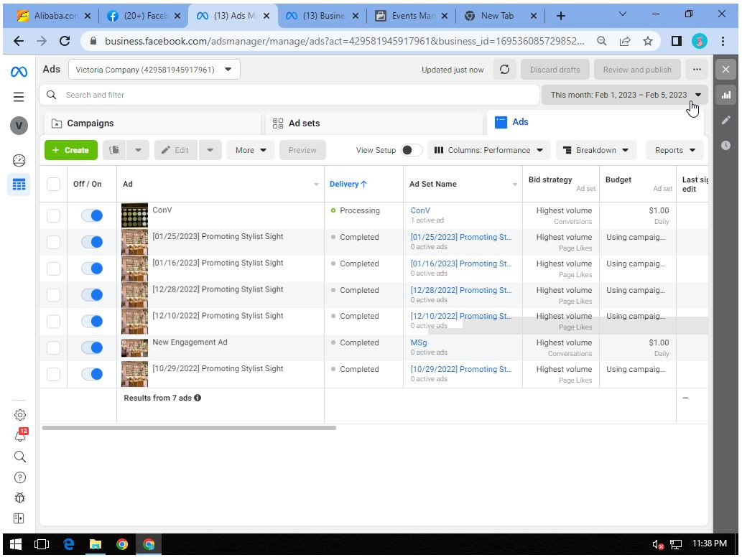Click the info icon beside Results from 7 ads
The width and height of the screenshot is (742, 560).
[198, 398]
